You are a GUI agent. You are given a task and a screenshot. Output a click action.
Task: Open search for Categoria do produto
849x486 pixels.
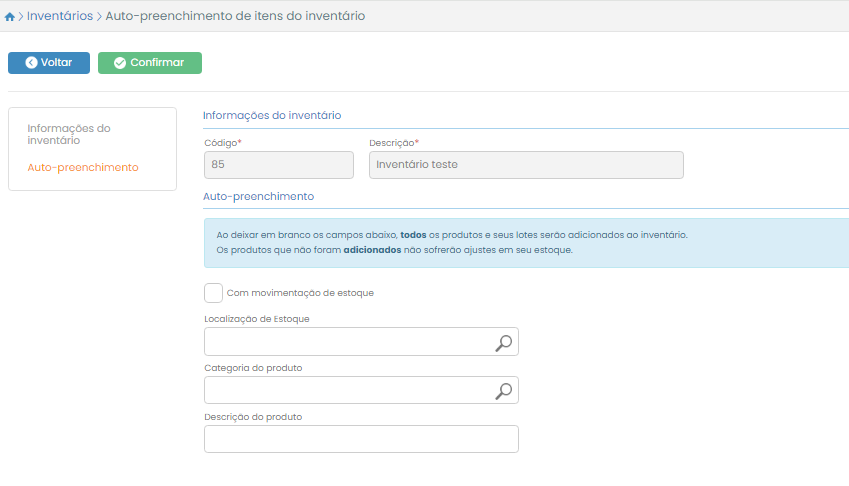tap(504, 391)
